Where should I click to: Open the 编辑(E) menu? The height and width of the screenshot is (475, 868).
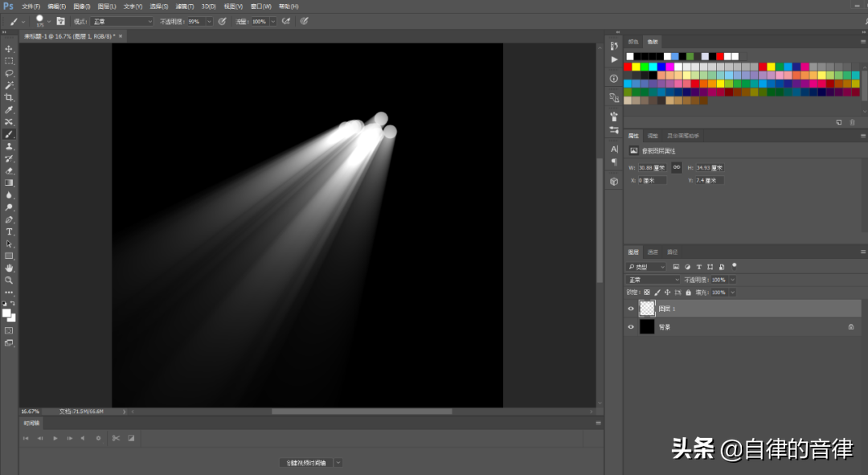pyautogui.click(x=56, y=6)
